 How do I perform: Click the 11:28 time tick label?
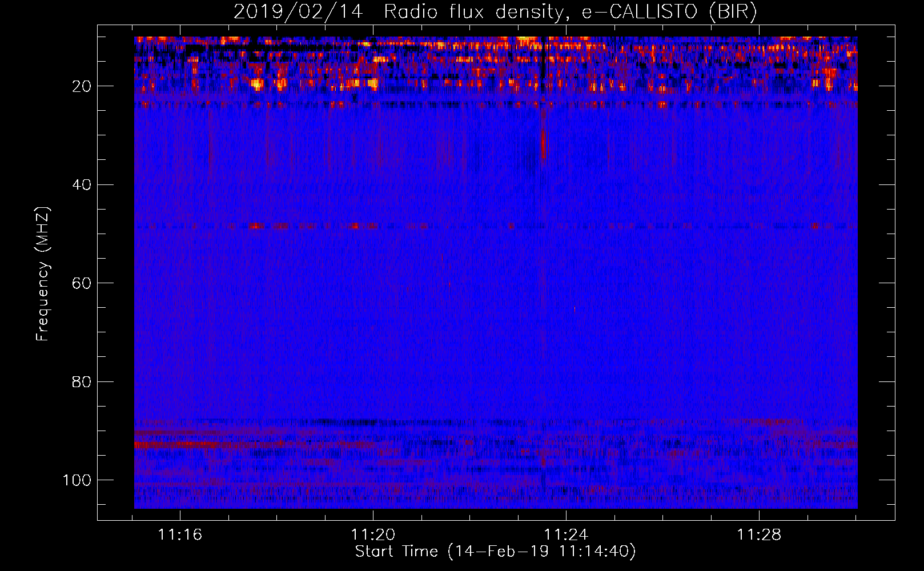pos(759,535)
